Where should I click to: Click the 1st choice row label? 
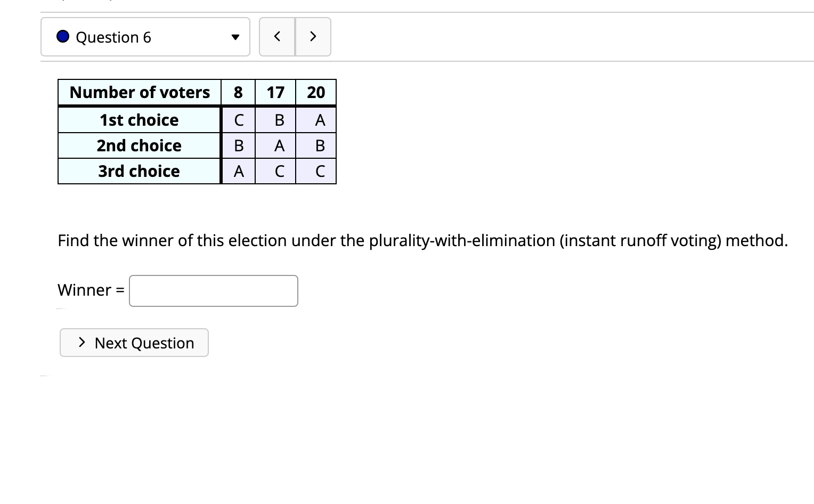140,120
